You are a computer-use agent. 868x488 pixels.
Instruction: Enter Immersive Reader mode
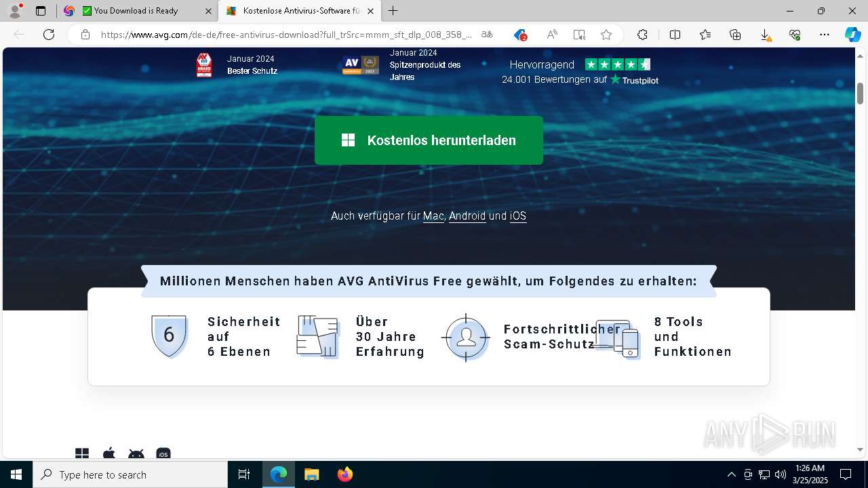tap(579, 35)
